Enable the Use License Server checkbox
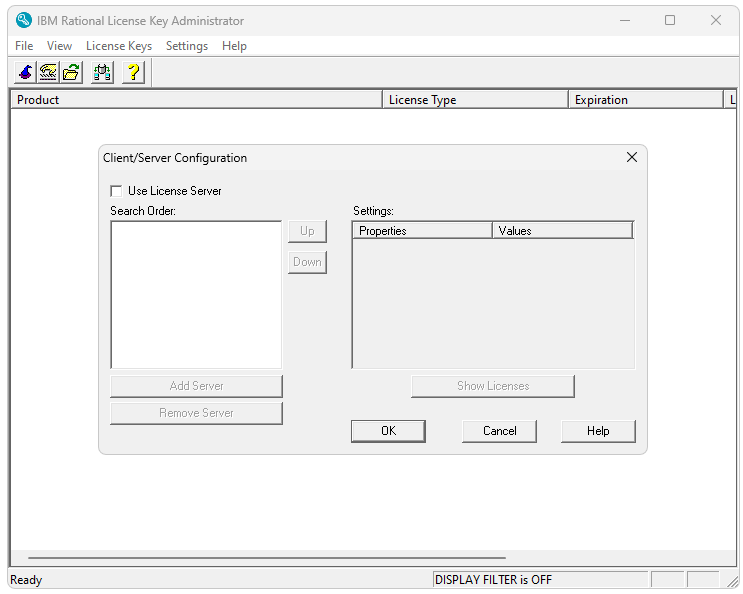 click(117, 191)
